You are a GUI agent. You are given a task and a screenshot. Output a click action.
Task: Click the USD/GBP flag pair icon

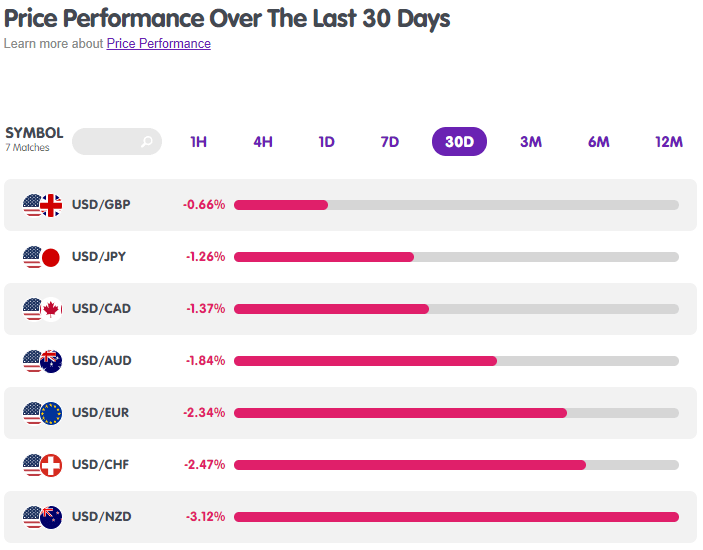pos(43,205)
